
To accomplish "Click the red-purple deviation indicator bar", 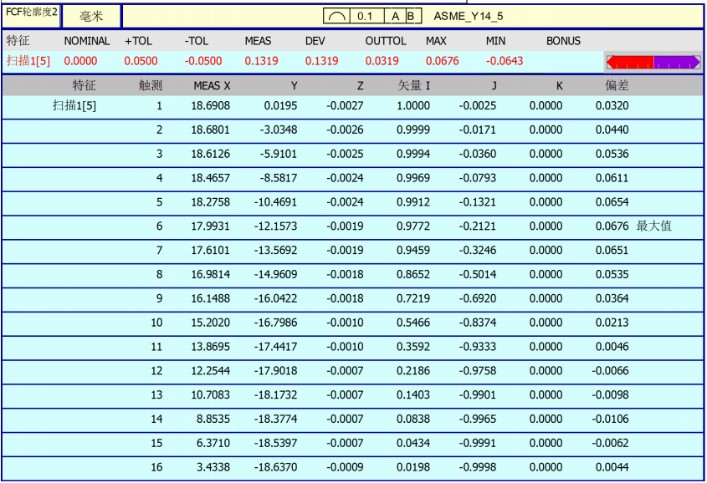I will (651, 61).
